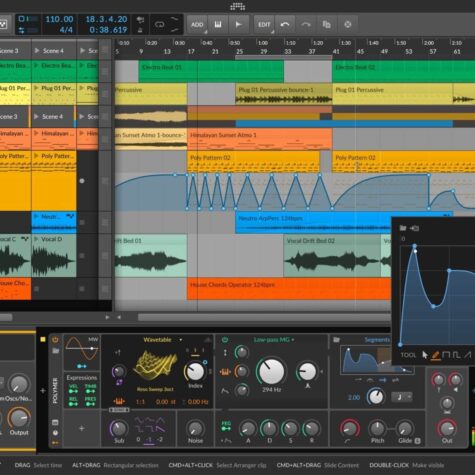This screenshot has width=475, height=475.
Task: Select the Electro Beat 01 arranger clip
Action: click(211, 71)
